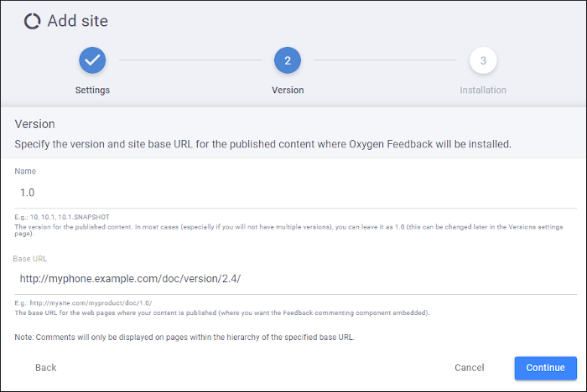Image resolution: width=587 pixels, height=392 pixels.
Task: Cancel the Add site wizard
Action: click(469, 368)
